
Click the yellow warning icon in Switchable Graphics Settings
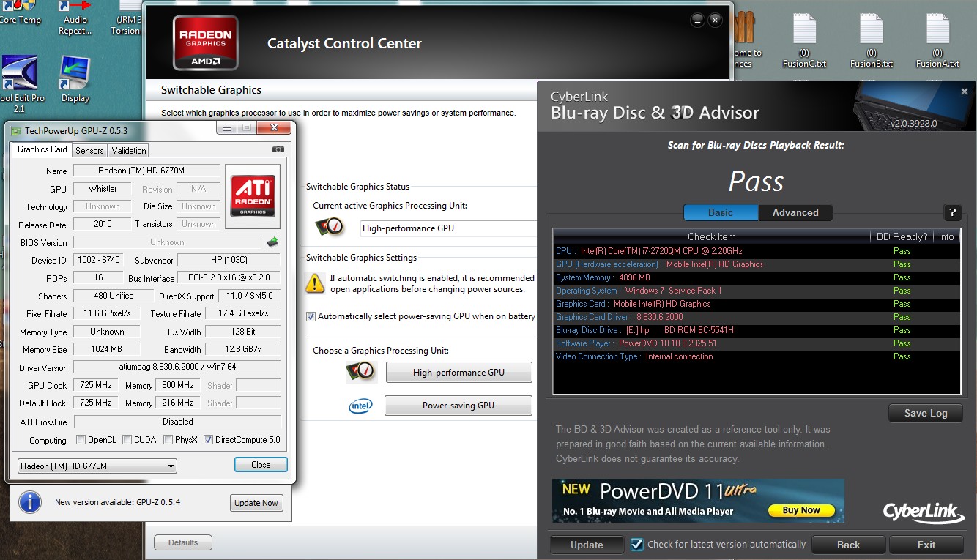click(x=315, y=283)
